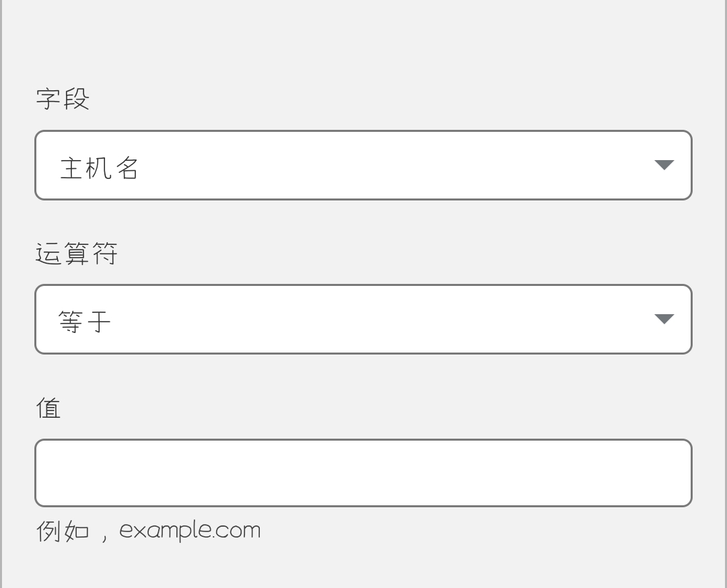The width and height of the screenshot is (727, 588).
Task: Change the 主机名 field selection
Action: (363, 166)
